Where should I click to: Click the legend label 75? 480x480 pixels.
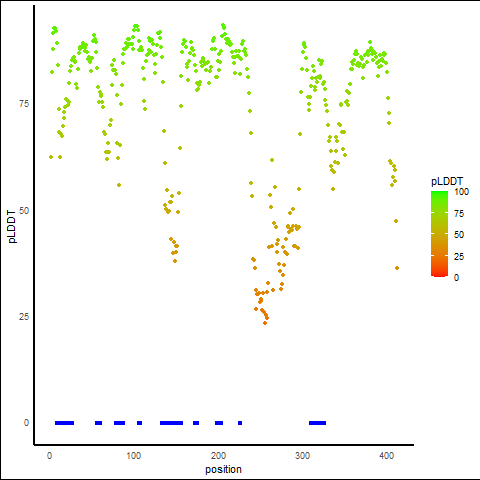click(459, 214)
